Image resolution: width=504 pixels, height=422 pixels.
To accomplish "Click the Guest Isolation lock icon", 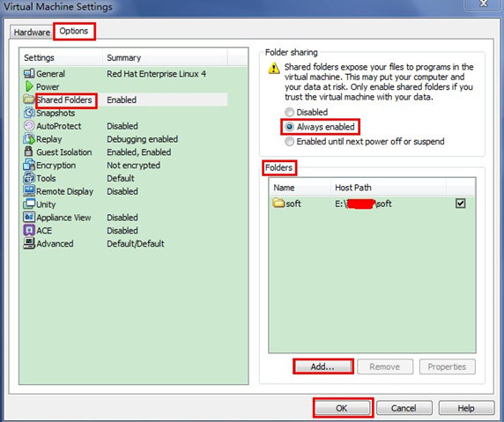I will click(28, 152).
